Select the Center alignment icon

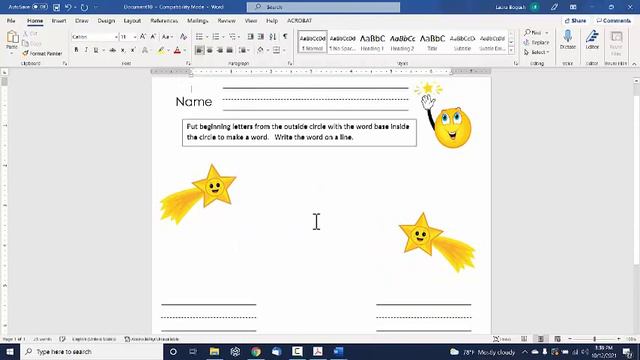(210, 50)
